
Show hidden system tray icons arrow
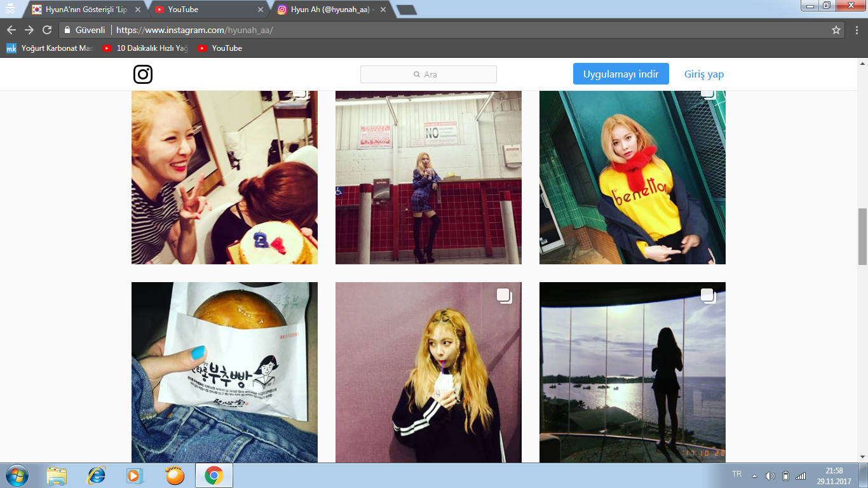click(754, 476)
